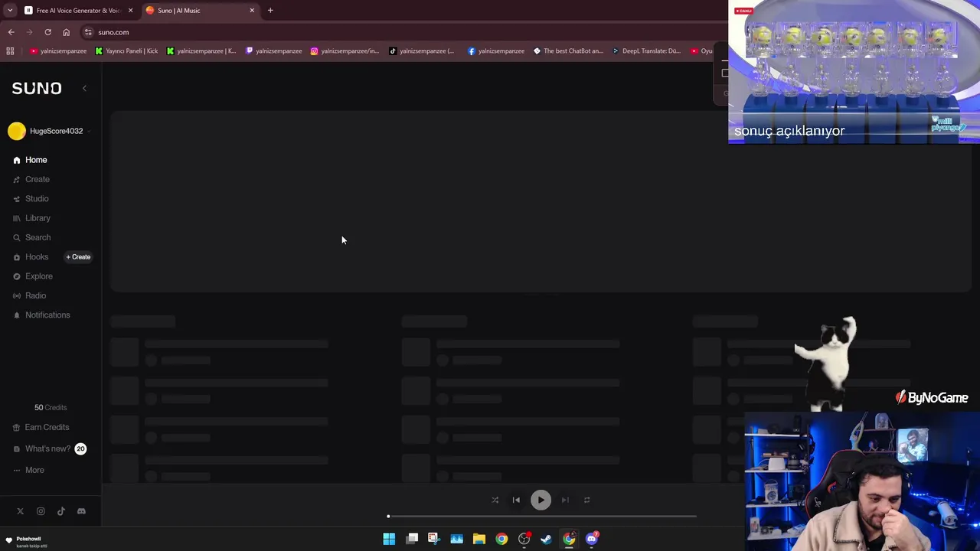980x551 pixels.
Task: Launch Snipping Tool from the taskbar
Action: coord(433,539)
